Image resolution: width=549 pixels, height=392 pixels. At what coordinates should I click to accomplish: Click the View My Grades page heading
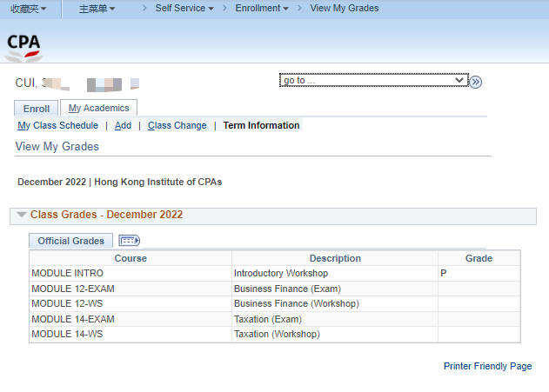tap(57, 146)
